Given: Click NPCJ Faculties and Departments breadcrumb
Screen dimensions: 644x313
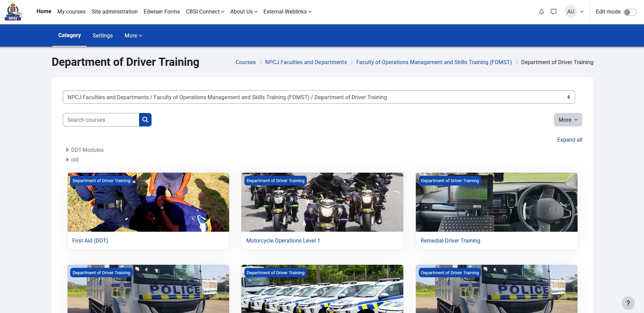Looking at the screenshot, I should pyautogui.click(x=306, y=62).
